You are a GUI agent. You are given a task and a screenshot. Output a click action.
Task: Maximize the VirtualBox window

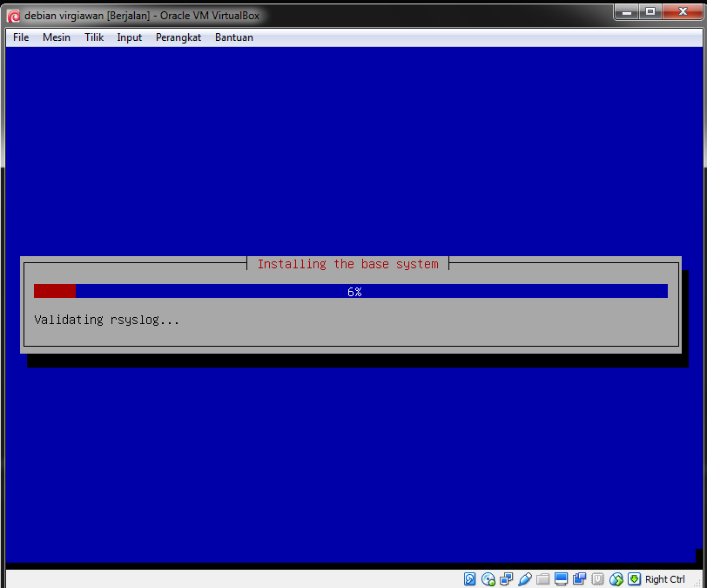[650, 11]
